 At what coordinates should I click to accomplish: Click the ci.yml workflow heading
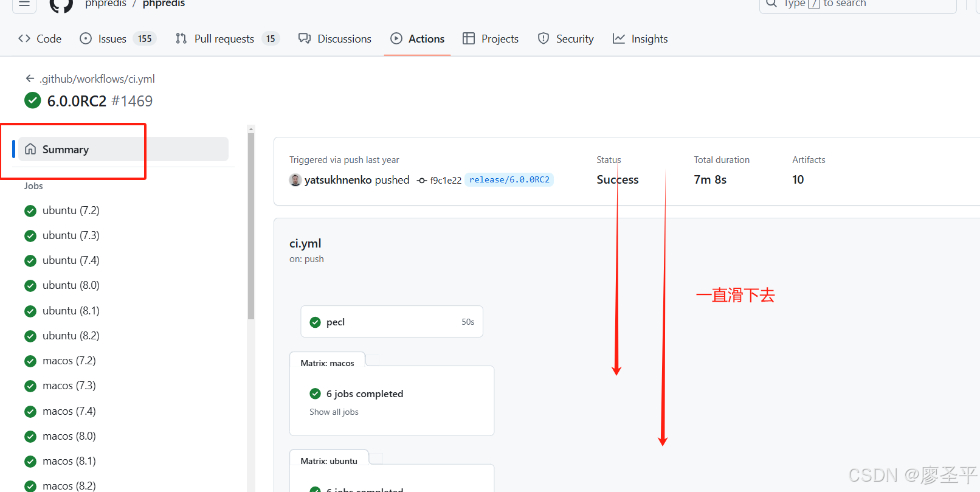click(x=305, y=243)
